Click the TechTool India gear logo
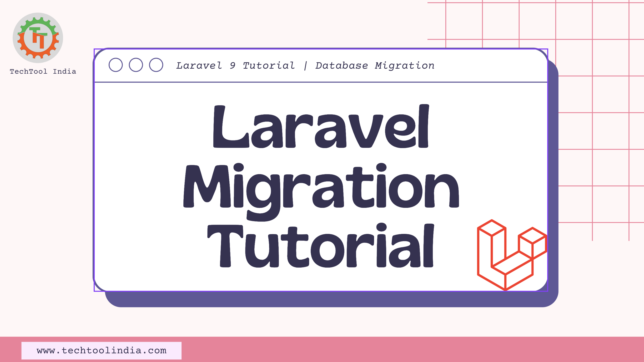The image size is (644, 362). pyautogui.click(x=39, y=37)
